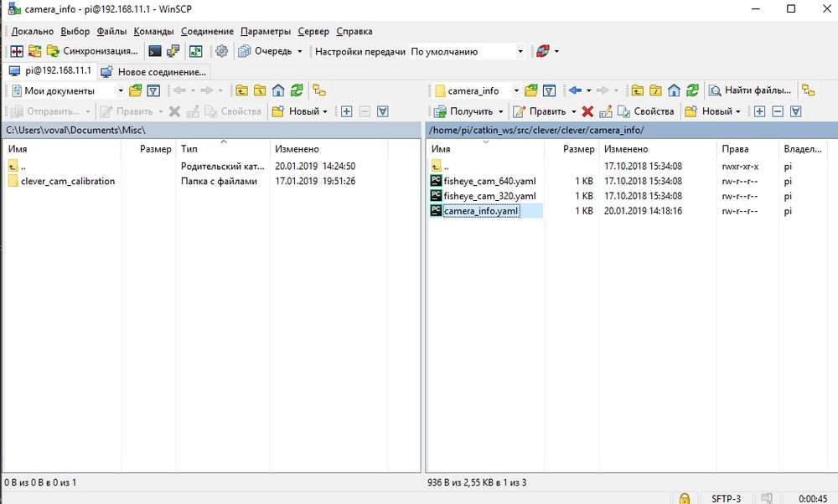838x504 pixels.
Task: Expand the transfer settings 'По умолчанию' dropdown
Action: 520,52
